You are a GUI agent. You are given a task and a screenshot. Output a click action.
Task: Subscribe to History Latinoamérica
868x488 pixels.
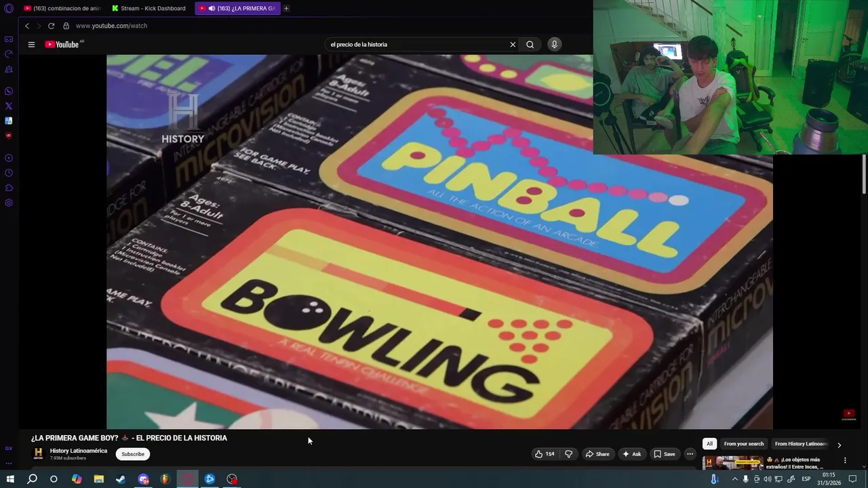click(133, 454)
